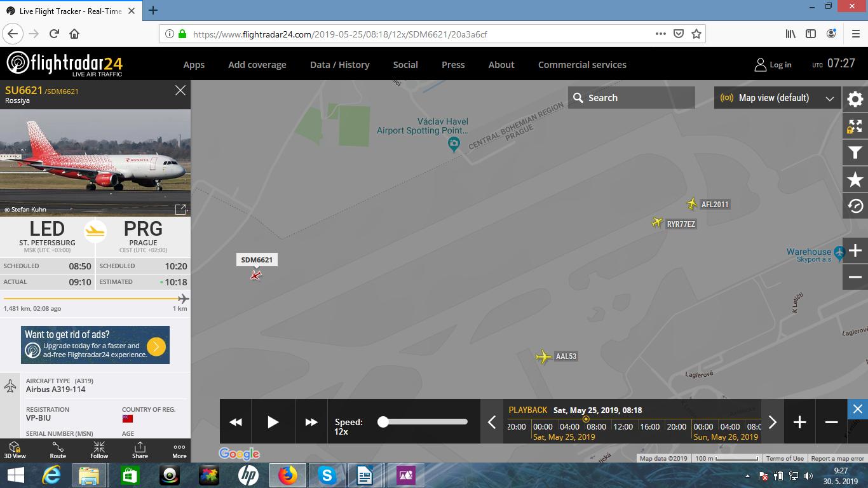Image resolution: width=868 pixels, height=488 pixels.
Task: Go to Flightradar24 home via logo
Action: pos(65,64)
